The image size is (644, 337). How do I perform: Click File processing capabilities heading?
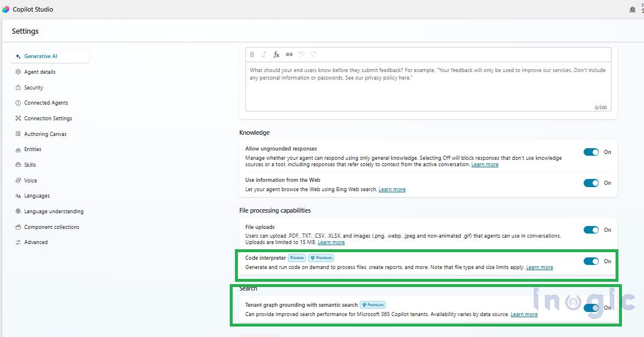(x=275, y=211)
